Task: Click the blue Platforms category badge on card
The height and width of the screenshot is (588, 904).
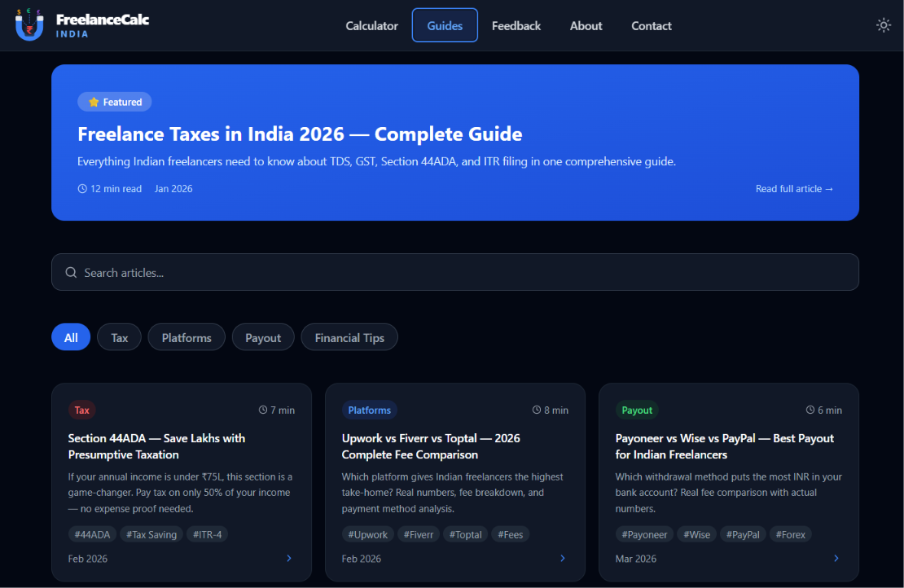Action: [x=370, y=410]
